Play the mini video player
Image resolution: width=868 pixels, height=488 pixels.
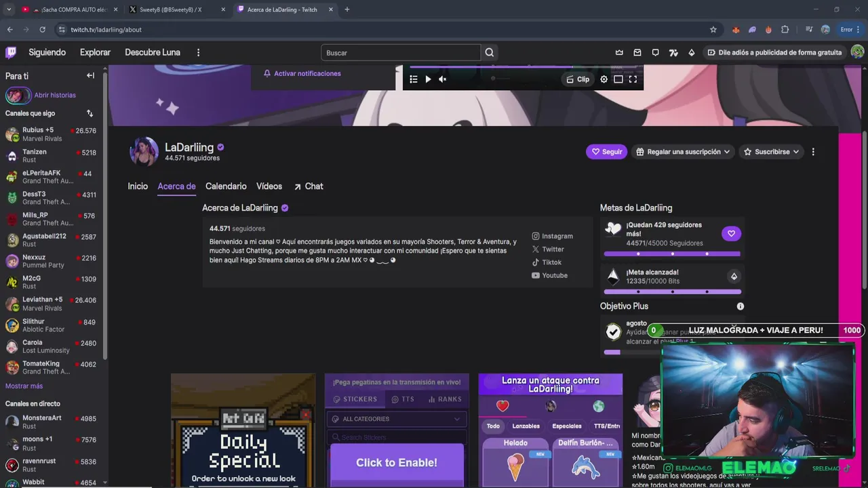point(428,79)
